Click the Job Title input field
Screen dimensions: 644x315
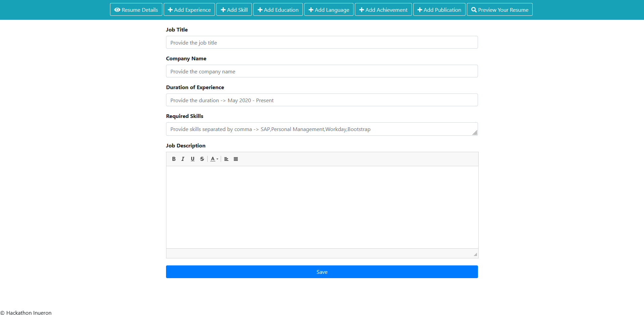tap(322, 42)
